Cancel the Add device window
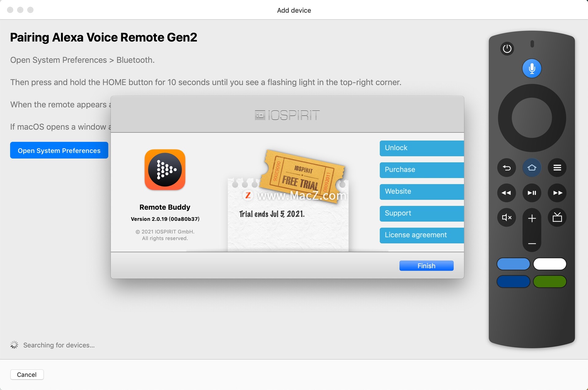 click(27, 375)
